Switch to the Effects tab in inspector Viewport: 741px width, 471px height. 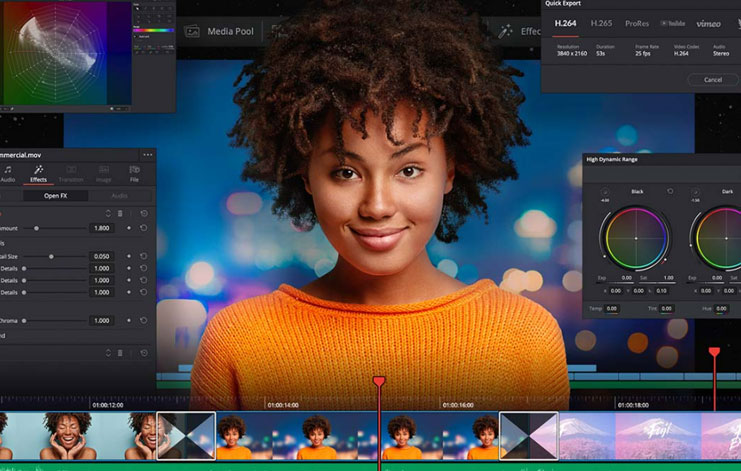click(38, 173)
